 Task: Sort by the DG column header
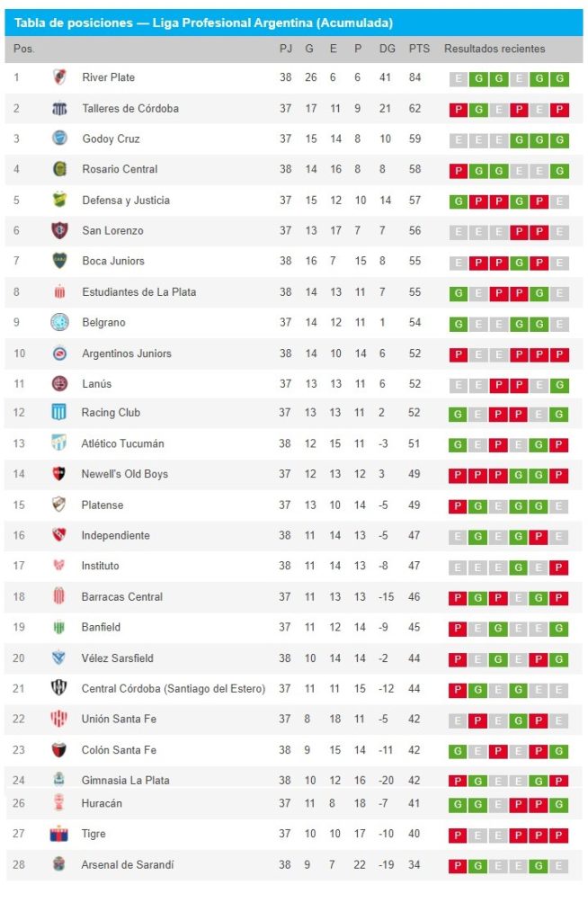[x=388, y=49]
